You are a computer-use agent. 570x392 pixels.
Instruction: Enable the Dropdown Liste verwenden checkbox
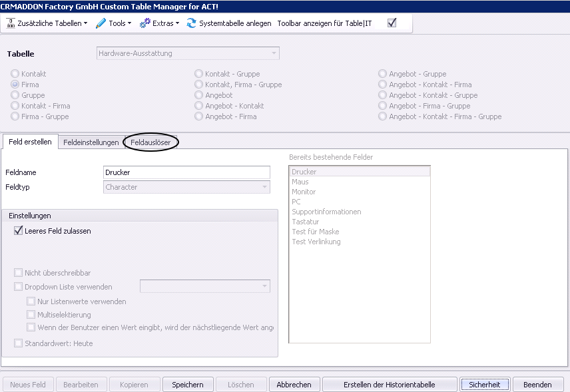tap(18, 287)
